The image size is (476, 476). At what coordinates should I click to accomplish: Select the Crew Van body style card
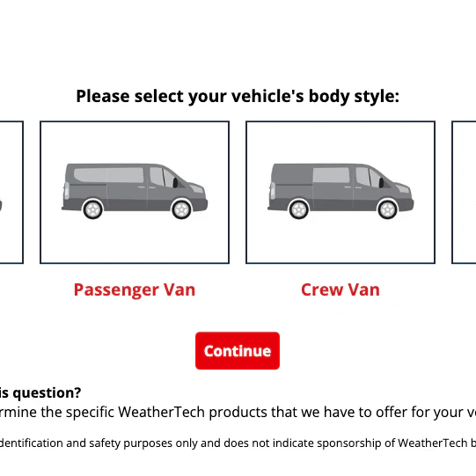pyautogui.click(x=341, y=192)
